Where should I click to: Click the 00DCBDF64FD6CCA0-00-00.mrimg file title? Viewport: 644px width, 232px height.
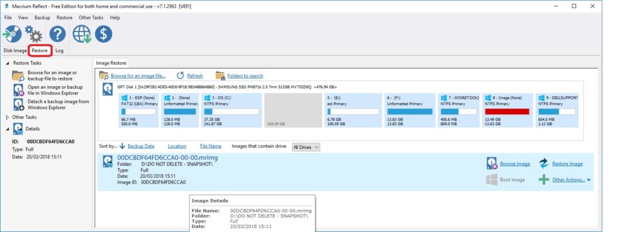[x=167, y=158]
